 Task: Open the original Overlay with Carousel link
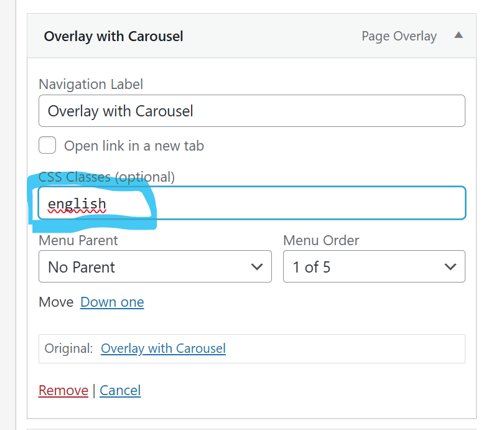[163, 348]
